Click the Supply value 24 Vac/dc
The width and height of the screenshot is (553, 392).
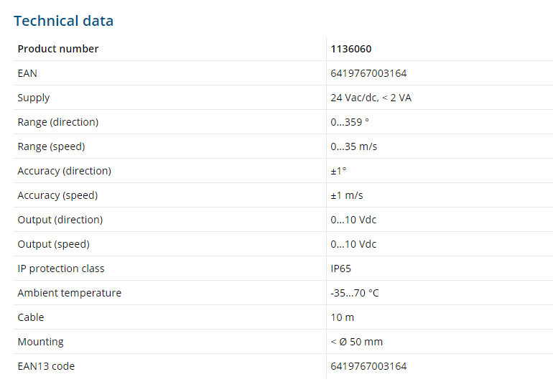371,98
